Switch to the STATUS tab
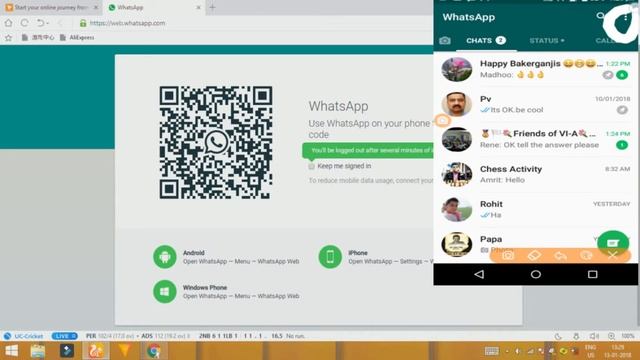The height and width of the screenshot is (360, 640). tap(547, 40)
